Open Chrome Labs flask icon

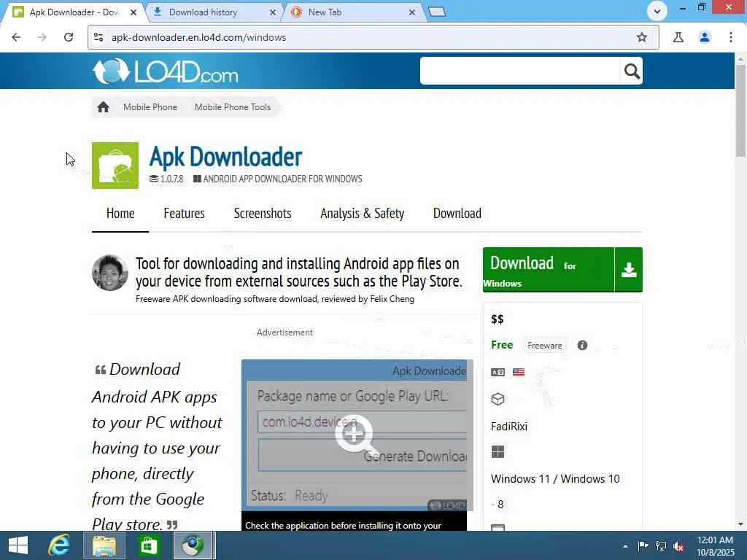(x=678, y=37)
